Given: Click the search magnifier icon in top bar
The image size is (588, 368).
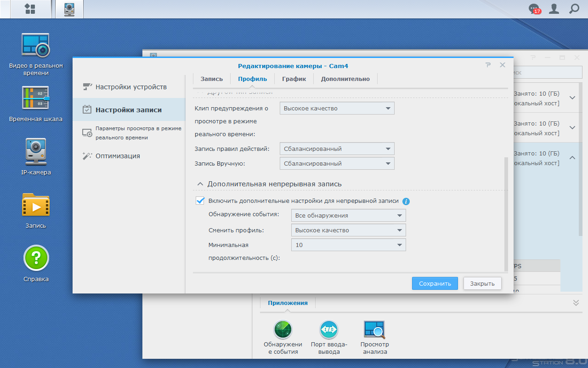Looking at the screenshot, I should pos(574,9).
